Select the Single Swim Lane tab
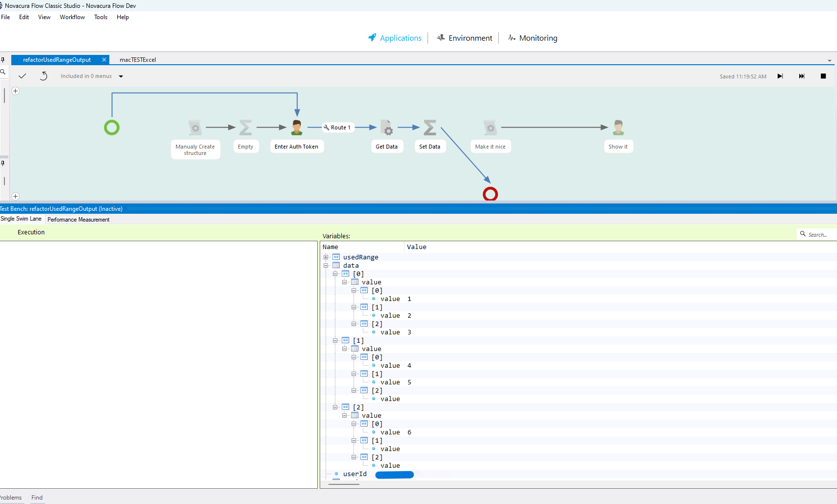 (x=21, y=219)
